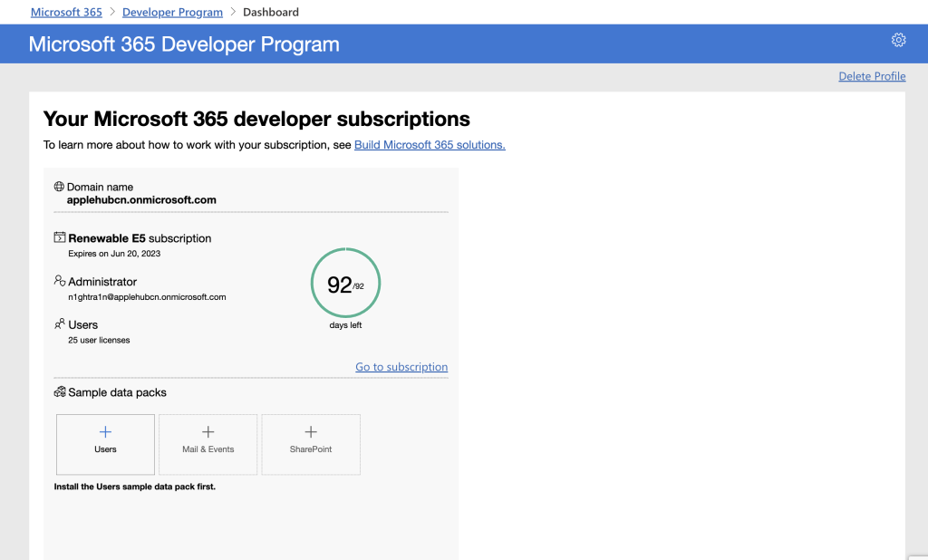Click the plus icon on SharePoint pack
The image size is (928, 560).
pos(311,432)
